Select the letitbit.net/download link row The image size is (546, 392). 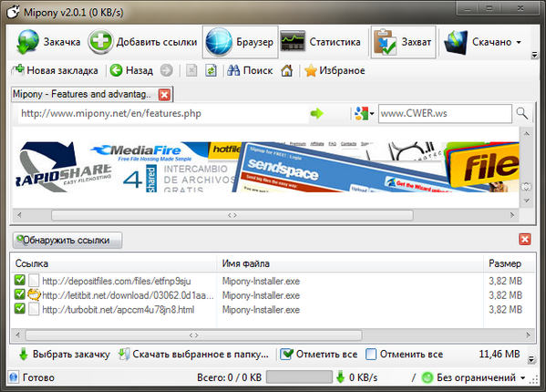[128, 295]
